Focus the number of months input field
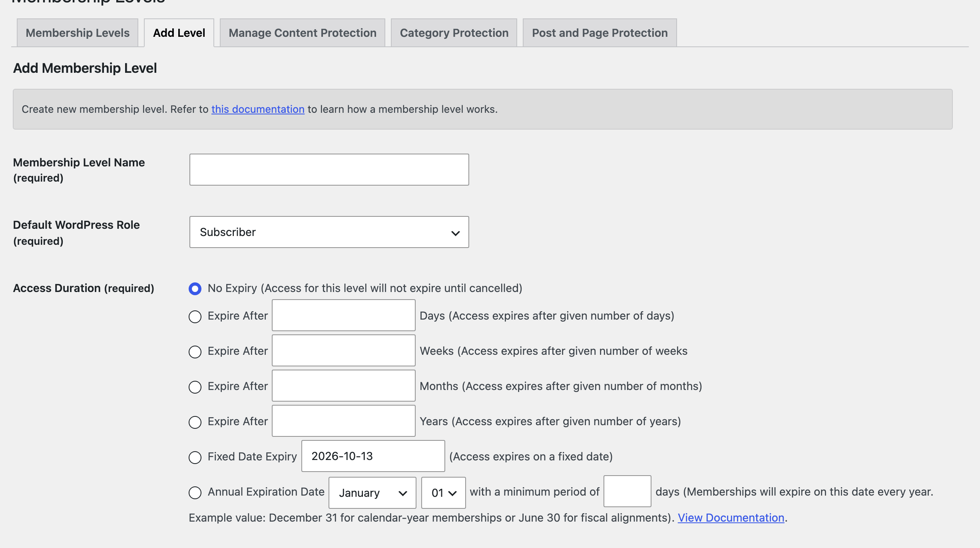The height and width of the screenshot is (548, 980). [344, 386]
